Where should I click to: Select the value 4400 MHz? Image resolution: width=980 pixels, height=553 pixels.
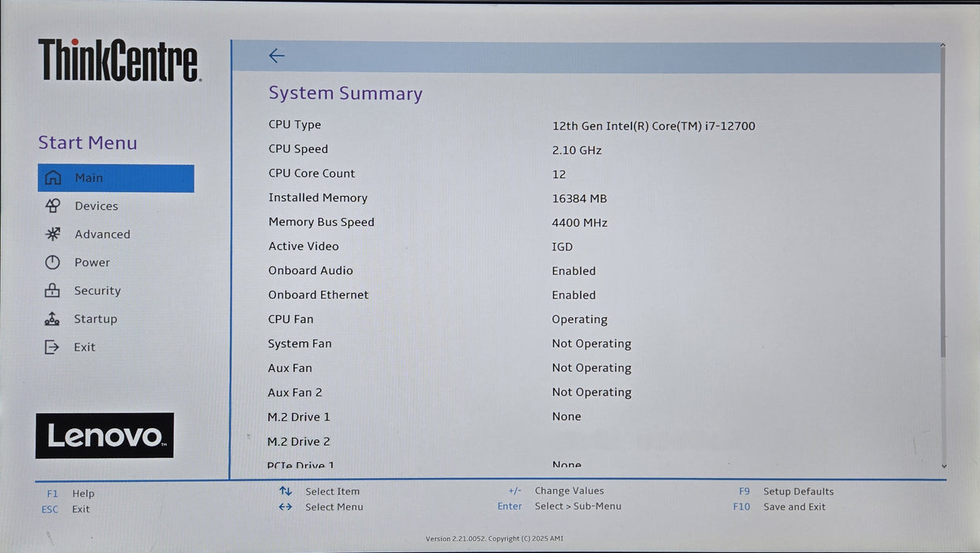579,223
